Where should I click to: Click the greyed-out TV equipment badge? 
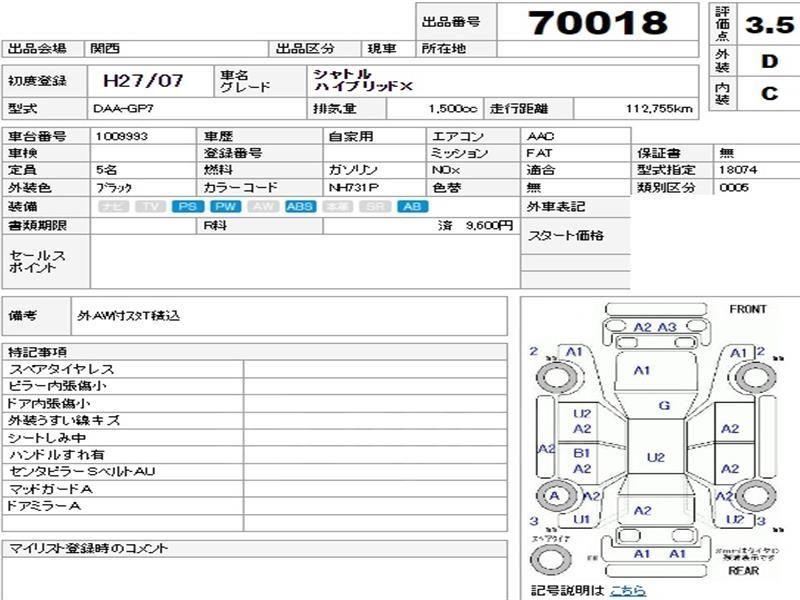tap(151, 207)
